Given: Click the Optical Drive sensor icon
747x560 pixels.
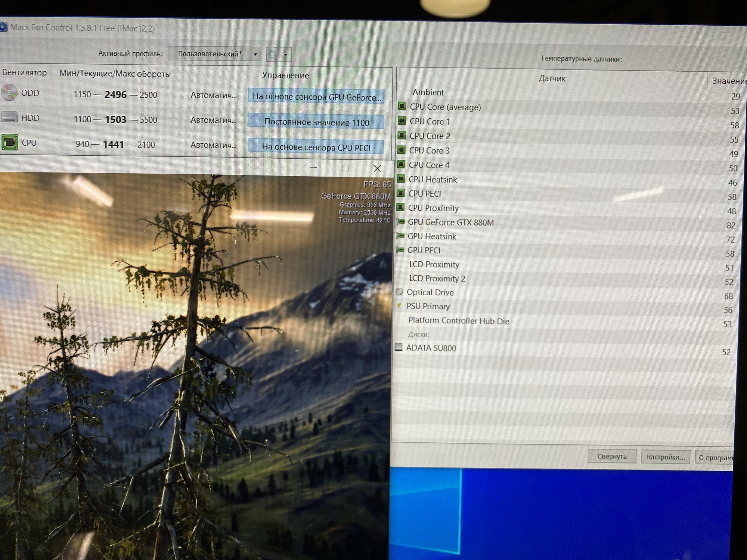Looking at the screenshot, I should pyautogui.click(x=399, y=292).
